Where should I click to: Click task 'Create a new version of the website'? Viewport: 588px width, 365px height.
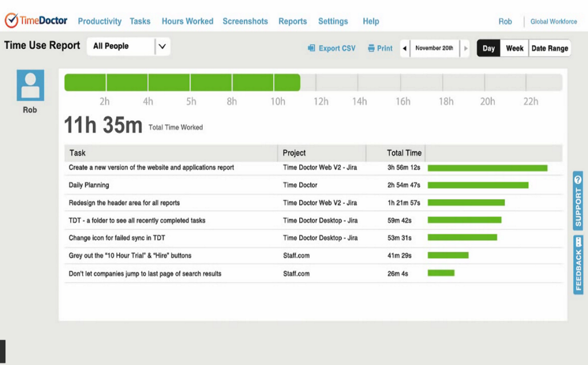point(151,167)
